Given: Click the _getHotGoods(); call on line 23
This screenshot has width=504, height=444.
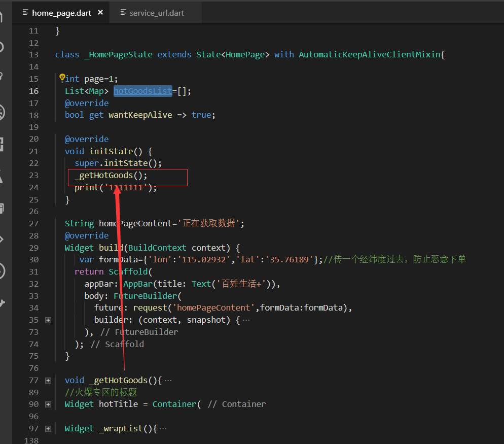Looking at the screenshot, I should [x=111, y=176].
